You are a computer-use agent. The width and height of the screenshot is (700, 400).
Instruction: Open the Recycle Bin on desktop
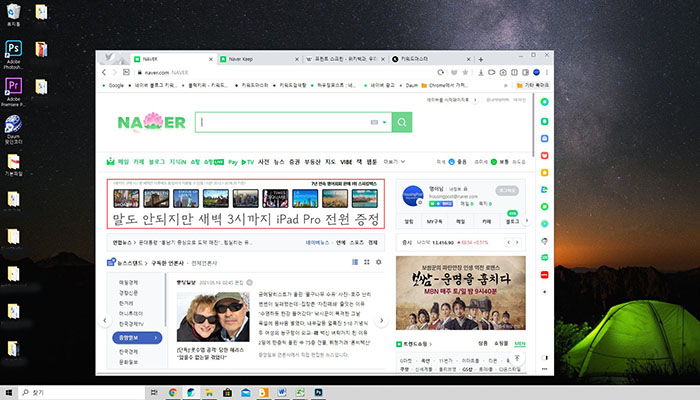click(x=13, y=15)
